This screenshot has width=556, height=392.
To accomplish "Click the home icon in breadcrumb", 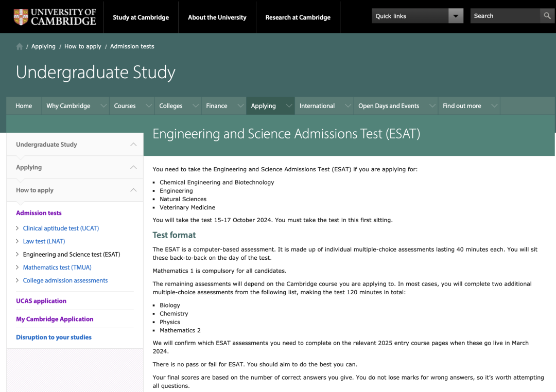I will tap(20, 46).
